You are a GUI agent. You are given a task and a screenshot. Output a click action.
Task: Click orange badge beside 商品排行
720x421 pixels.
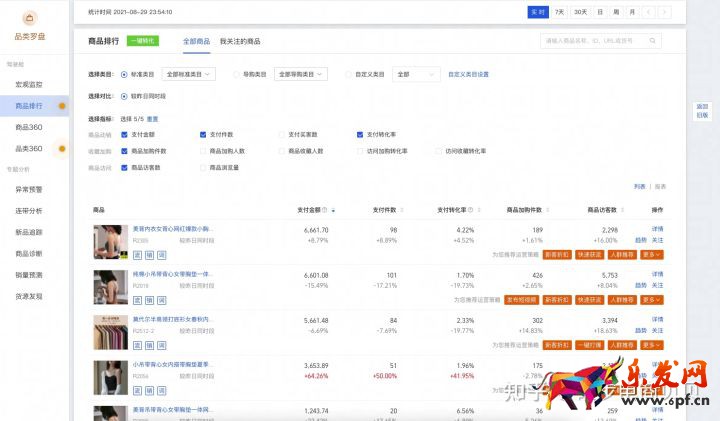[x=62, y=106]
